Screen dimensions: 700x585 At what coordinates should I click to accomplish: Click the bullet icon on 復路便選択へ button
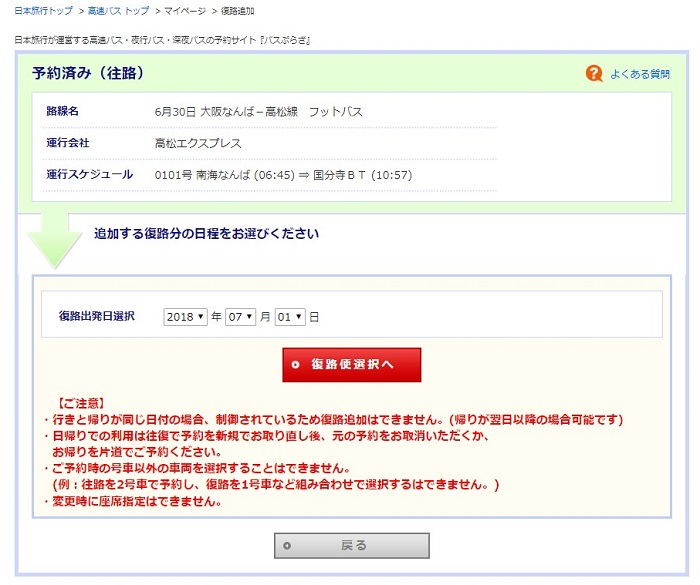tap(295, 365)
